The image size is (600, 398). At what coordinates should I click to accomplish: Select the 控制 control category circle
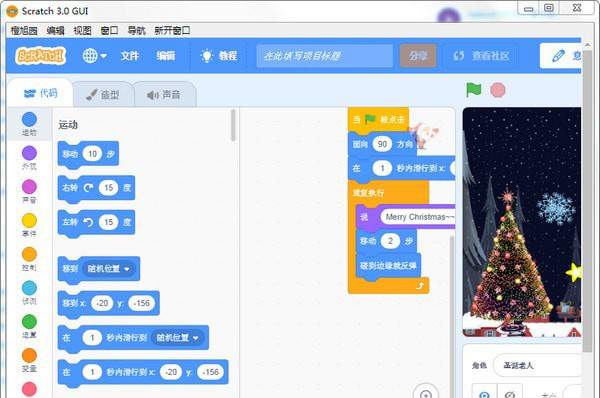click(x=29, y=254)
